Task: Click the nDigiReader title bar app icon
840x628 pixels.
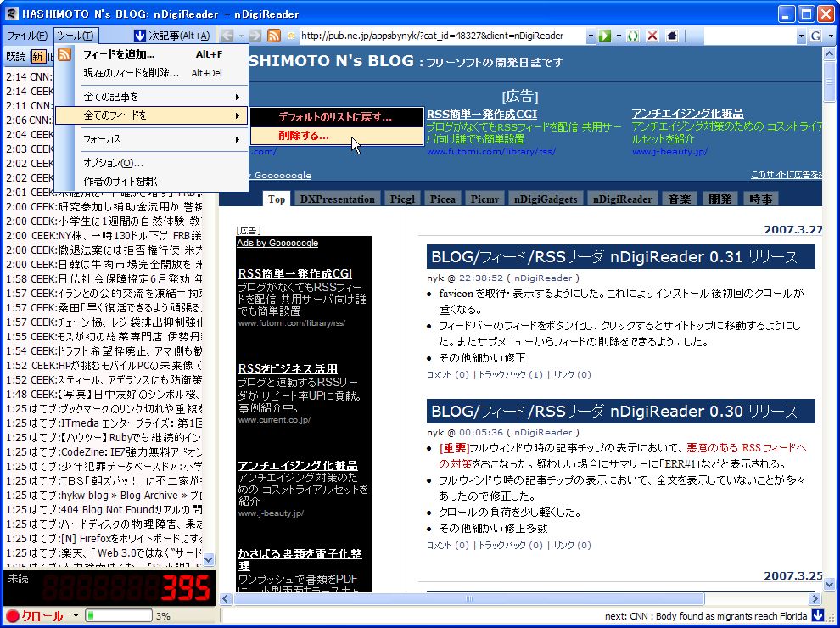Action: point(12,14)
